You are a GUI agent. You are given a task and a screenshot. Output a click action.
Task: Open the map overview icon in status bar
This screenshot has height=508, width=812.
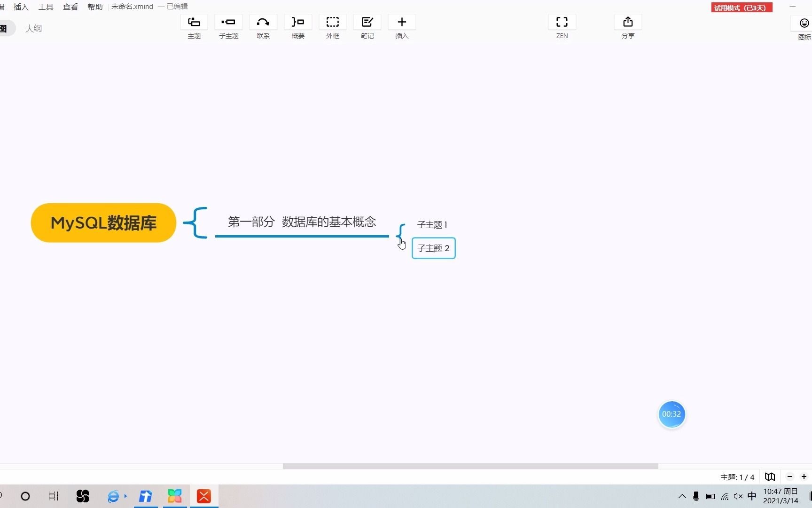coord(770,477)
